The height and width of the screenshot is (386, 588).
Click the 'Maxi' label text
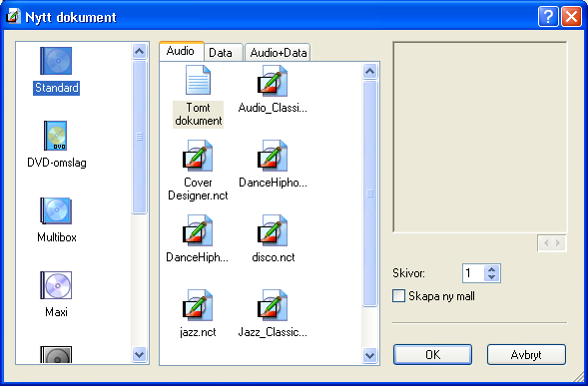click(56, 312)
